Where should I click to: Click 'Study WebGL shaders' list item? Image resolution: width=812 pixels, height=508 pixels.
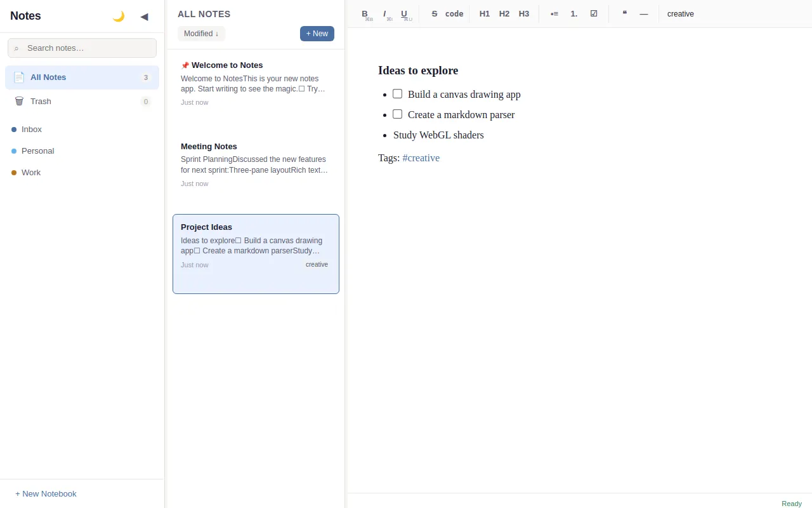(x=438, y=135)
